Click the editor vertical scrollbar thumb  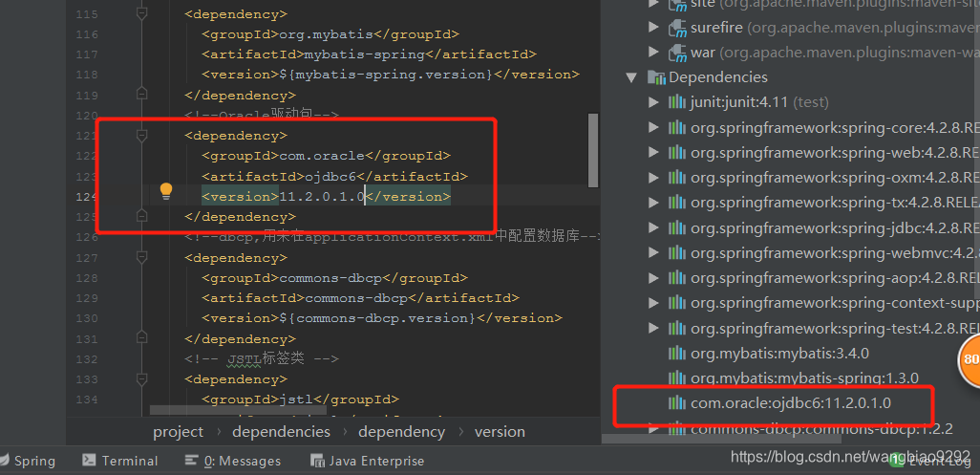coord(593,151)
